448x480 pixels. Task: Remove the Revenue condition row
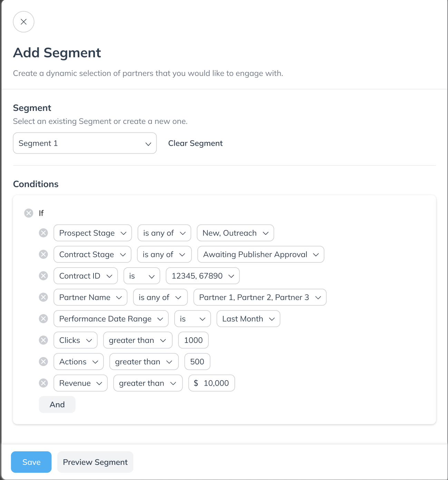click(43, 383)
